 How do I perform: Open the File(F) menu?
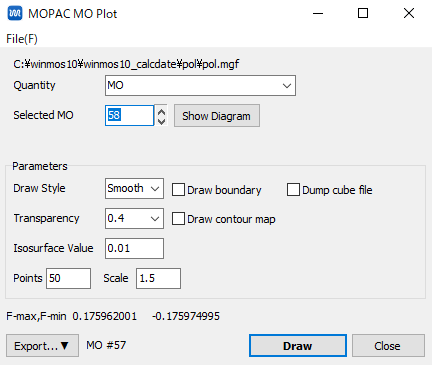coord(22,39)
